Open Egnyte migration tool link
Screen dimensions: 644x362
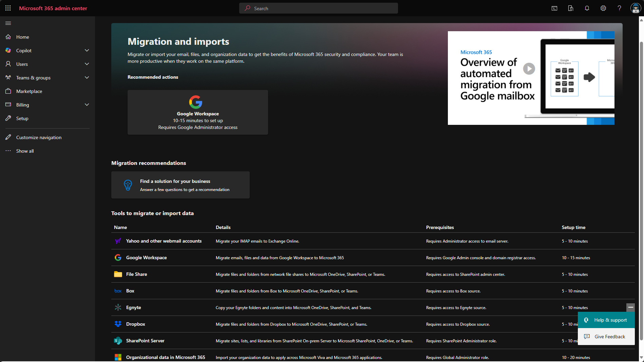tap(133, 307)
